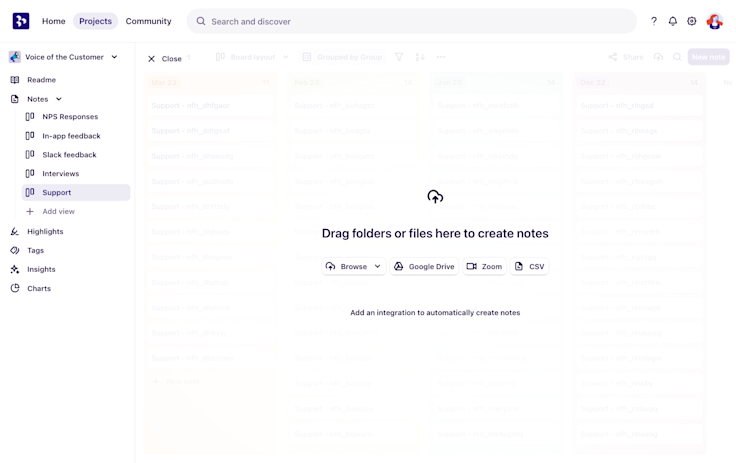This screenshot has width=736, height=463.
Task: Close the upload overlay
Action: (164, 59)
